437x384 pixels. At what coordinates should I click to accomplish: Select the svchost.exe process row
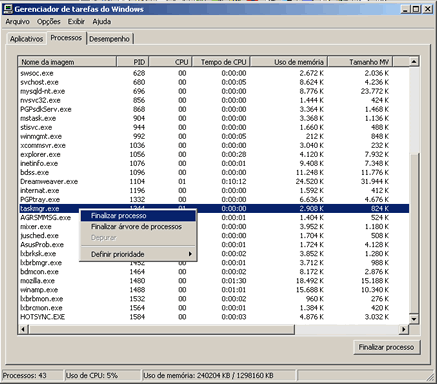tap(214, 82)
